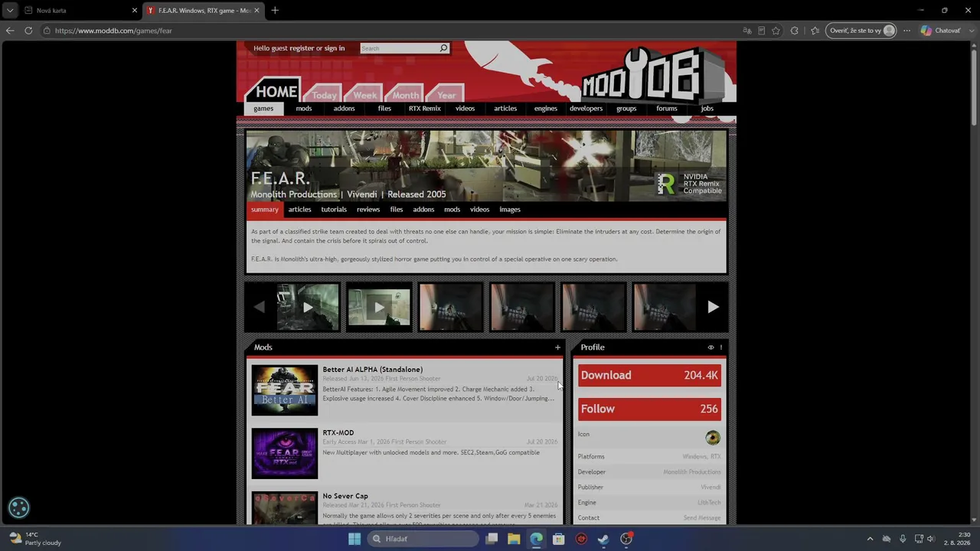Screen dimensions: 980x551
Task: Open the engines navigation item
Action: pos(546,109)
